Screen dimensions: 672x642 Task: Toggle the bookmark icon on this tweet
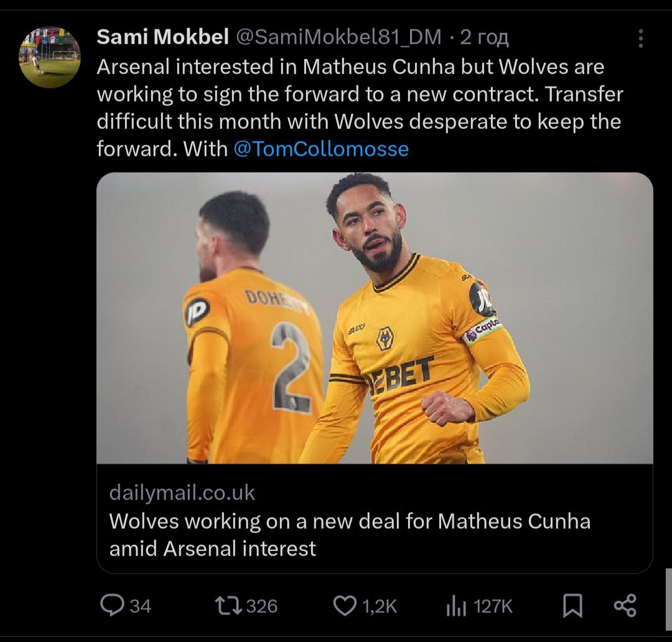coord(572,605)
